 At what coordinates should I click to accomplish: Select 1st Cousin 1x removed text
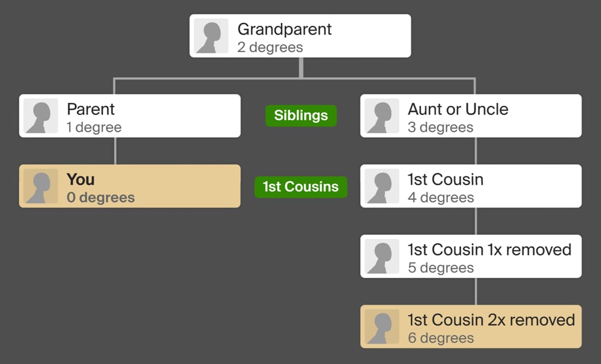point(490,249)
